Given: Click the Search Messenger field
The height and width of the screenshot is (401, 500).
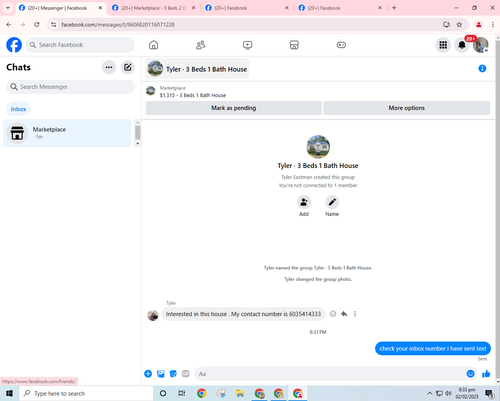Looking at the screenshot, I should click(x=70, y=87).
